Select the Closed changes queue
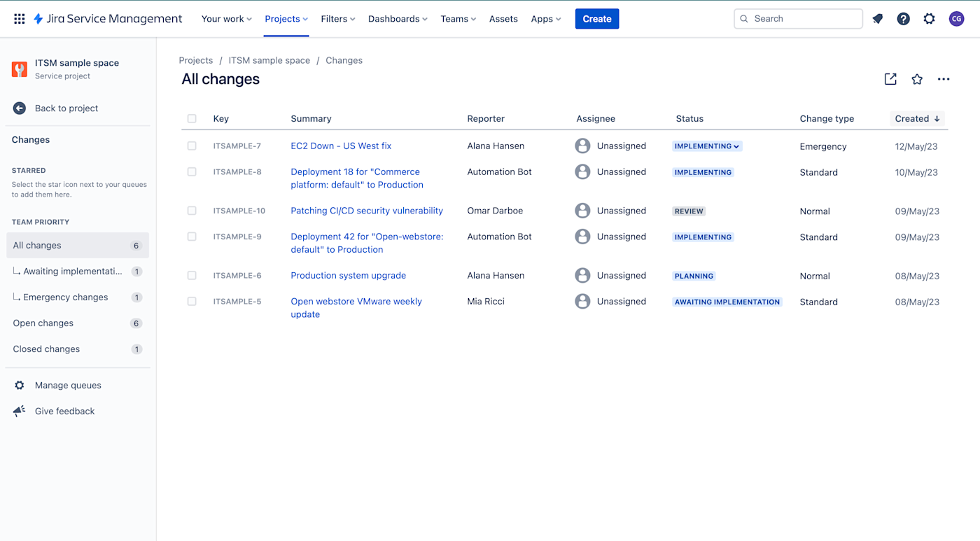980x541 pixels. point(77,349)
